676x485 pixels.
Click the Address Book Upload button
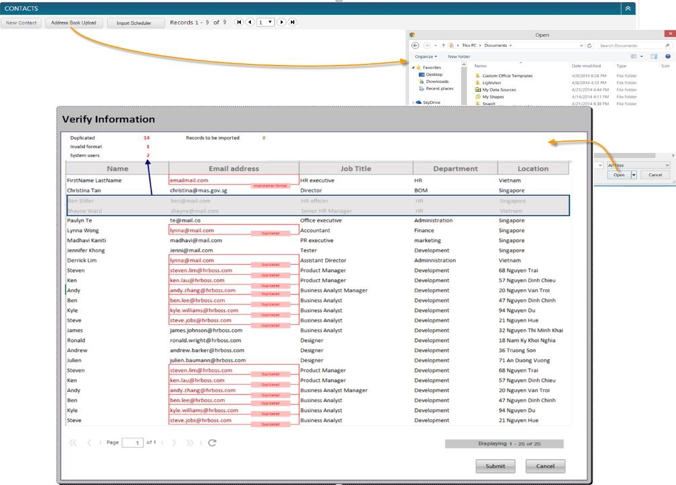pos(74,22)
